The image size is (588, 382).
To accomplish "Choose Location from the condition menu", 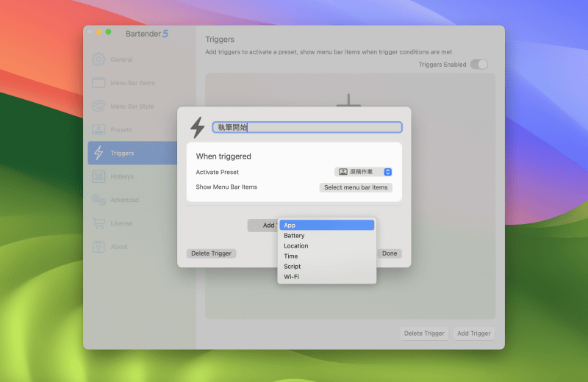I will pos(326,245).
